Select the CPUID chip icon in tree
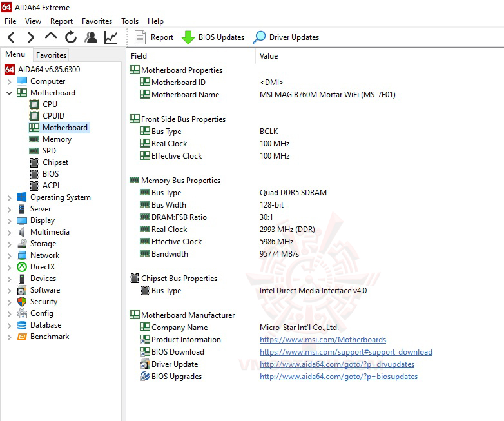The height and width of the screenshot is (421, 504). [34, 116]
